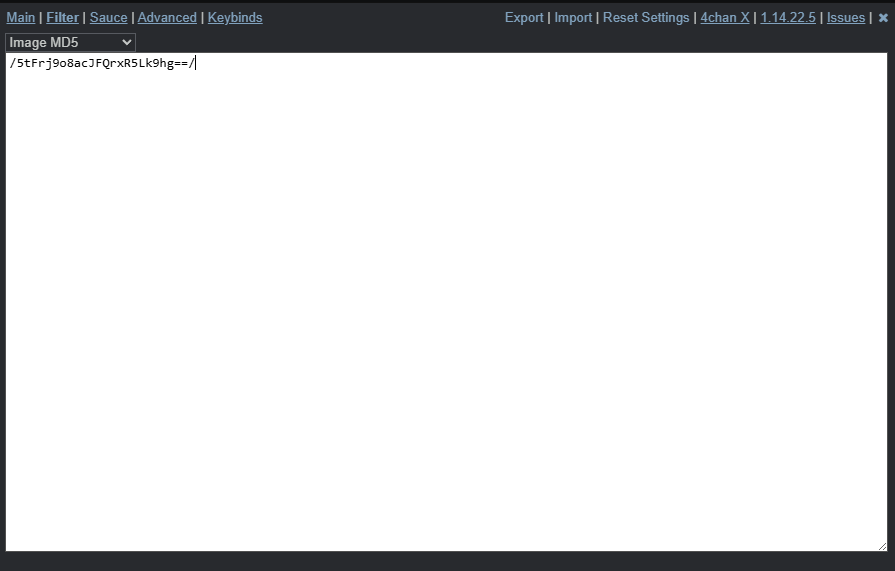Click the /5tFrj9o8acJFQrxR5Lk9hg==/ filter line
Screen dimensions: 895x571
102,63
